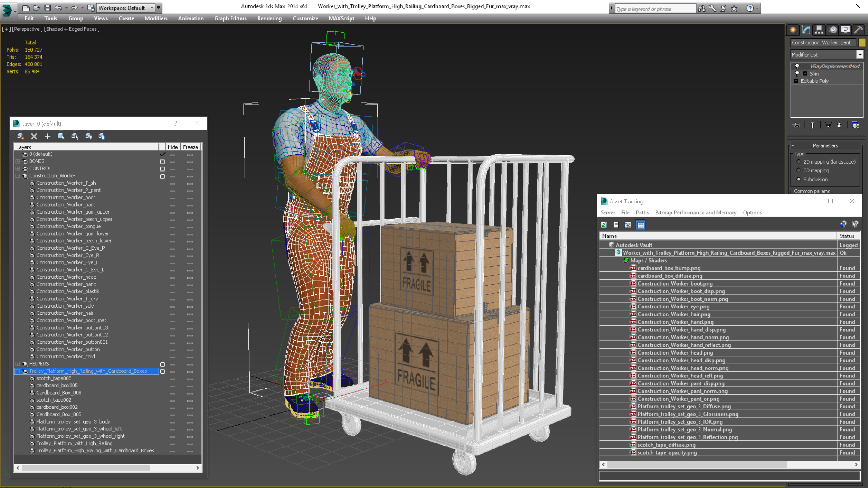Open the Graph Editors menu
Image resolution: width=868 pixels, height=488 pixels.
[231, 18]
